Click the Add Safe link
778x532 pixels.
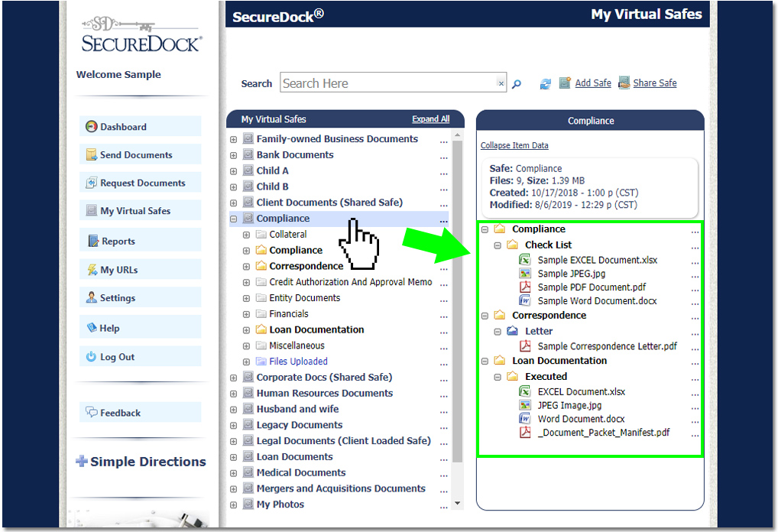(593, 83)
